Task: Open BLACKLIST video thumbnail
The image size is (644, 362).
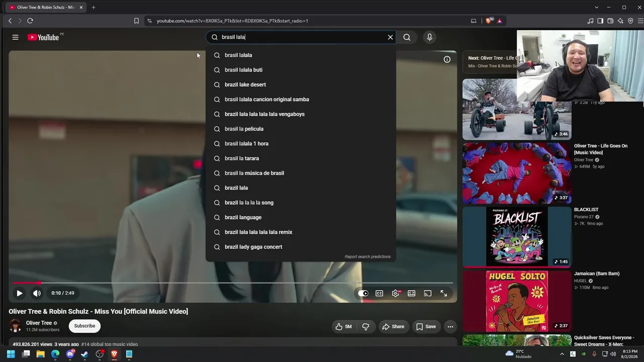Action: click(517, 237)
